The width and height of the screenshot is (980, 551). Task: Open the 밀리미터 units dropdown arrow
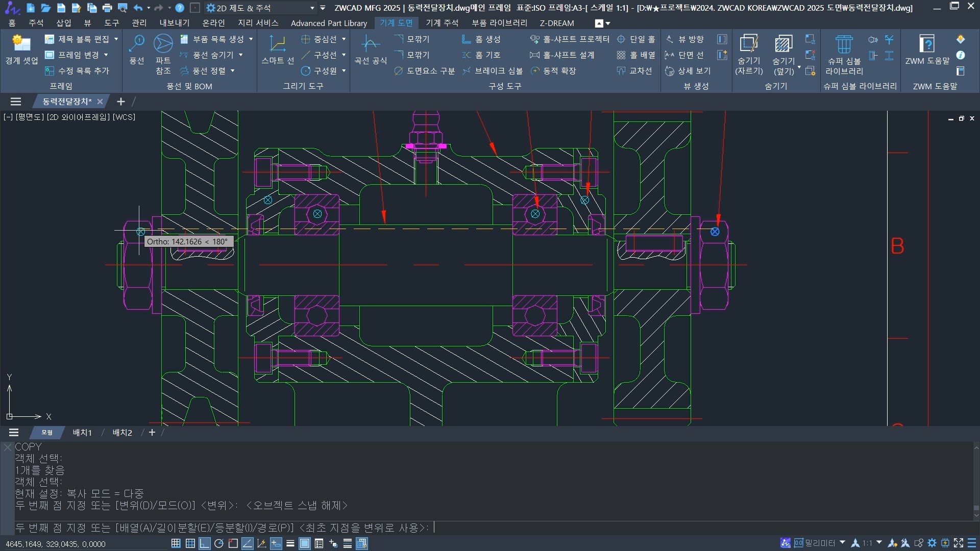point(842,543)
